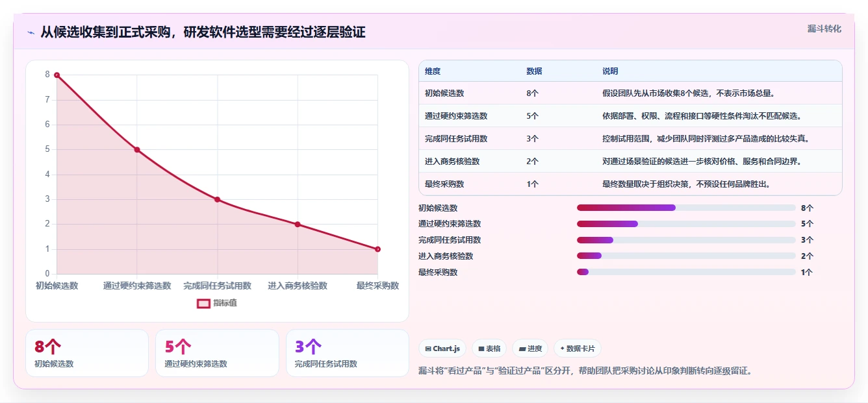Viewport: 868px width, 403px height.
Task: Click the 漏斗转化 tag at top right
Action: point(824,29)
